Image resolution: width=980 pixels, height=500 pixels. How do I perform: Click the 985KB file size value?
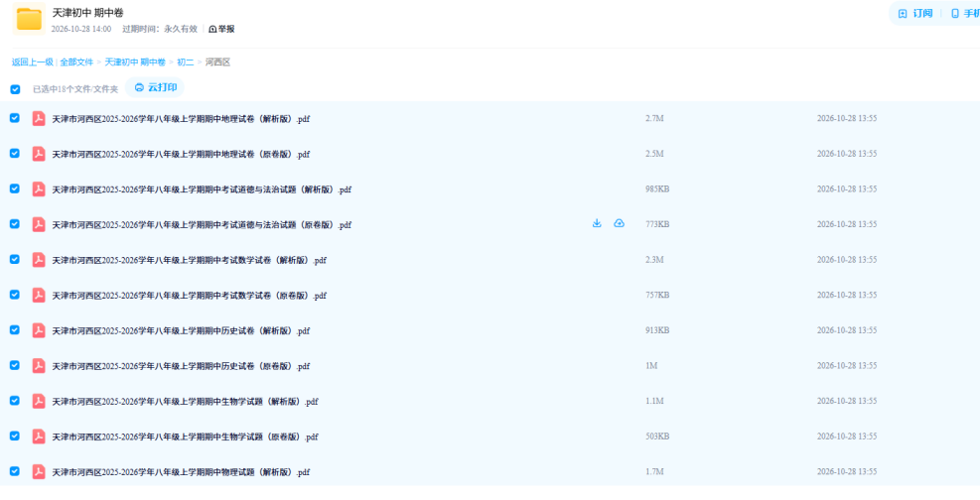(657, 188)
